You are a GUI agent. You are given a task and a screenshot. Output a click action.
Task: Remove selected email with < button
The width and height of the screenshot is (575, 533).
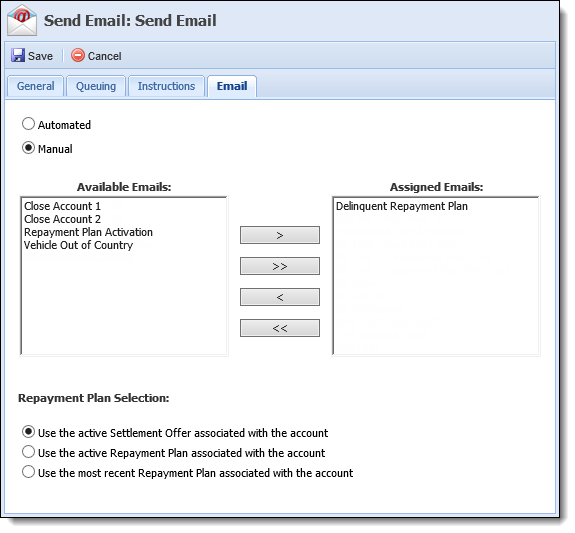click(x=279, y=297)
